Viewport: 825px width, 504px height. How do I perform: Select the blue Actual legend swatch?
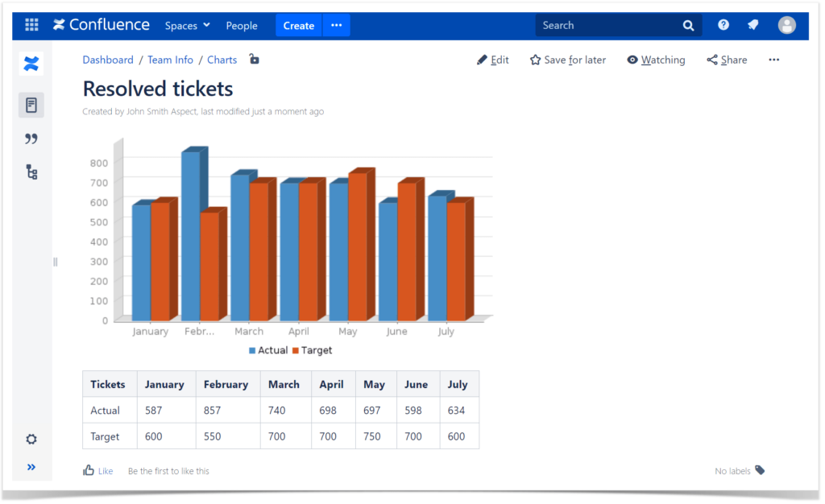pyautogui.click(x=253, y=350)
